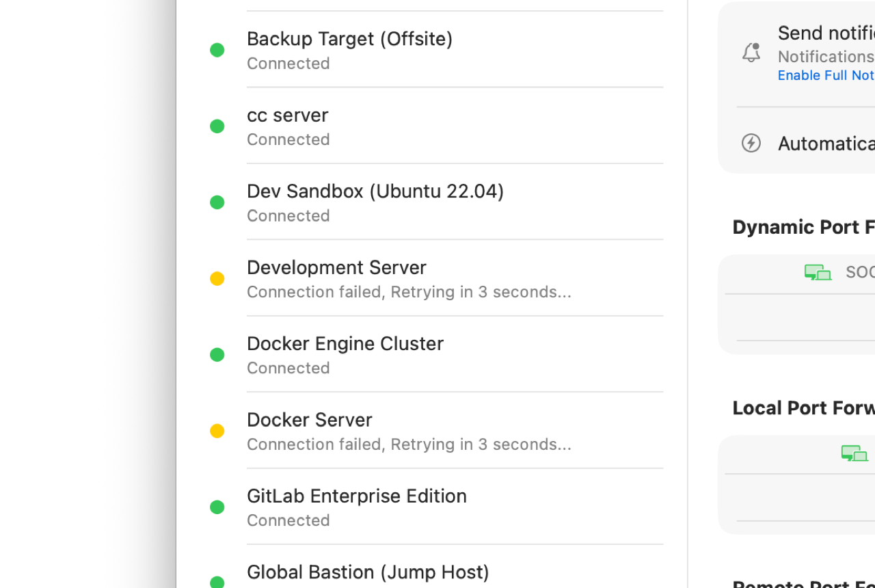
Task: Click the Send notifications setting label
Action: coord(826,33)
